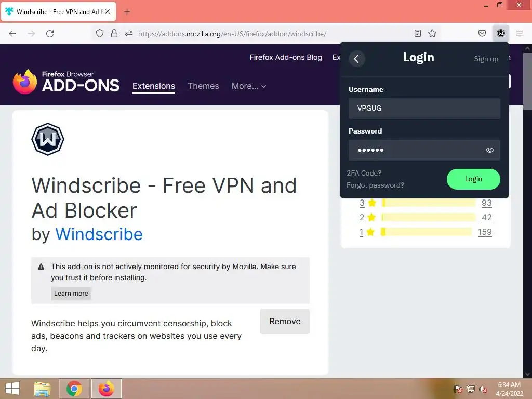Screen dimensions: 532x399
Task: Open the Firefox hamburger menu
Action: click(x=519, y=33)
